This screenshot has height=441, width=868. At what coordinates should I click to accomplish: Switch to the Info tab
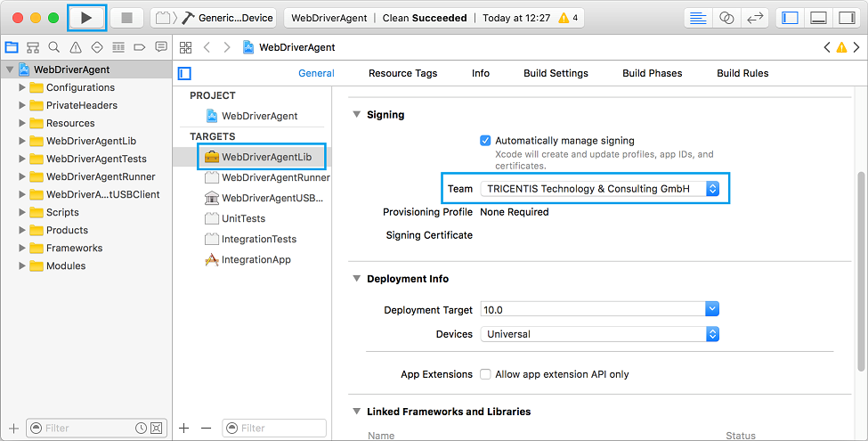click(481, 73)
